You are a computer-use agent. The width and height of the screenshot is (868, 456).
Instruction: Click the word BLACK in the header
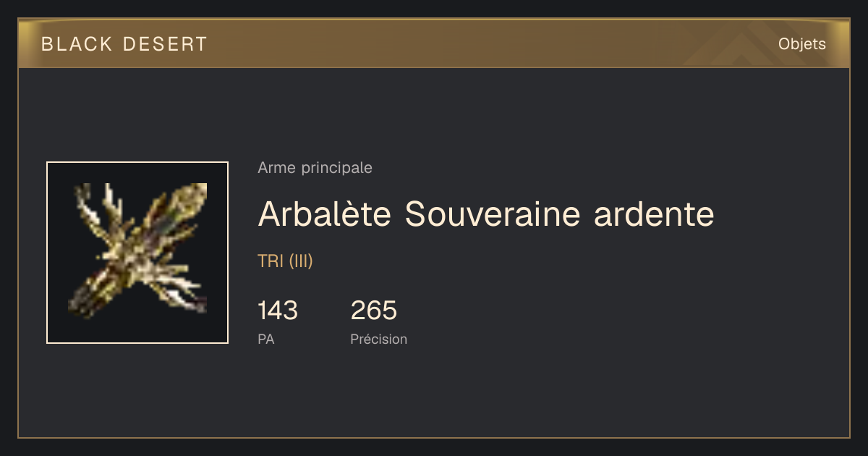click(x=77, y=44)
